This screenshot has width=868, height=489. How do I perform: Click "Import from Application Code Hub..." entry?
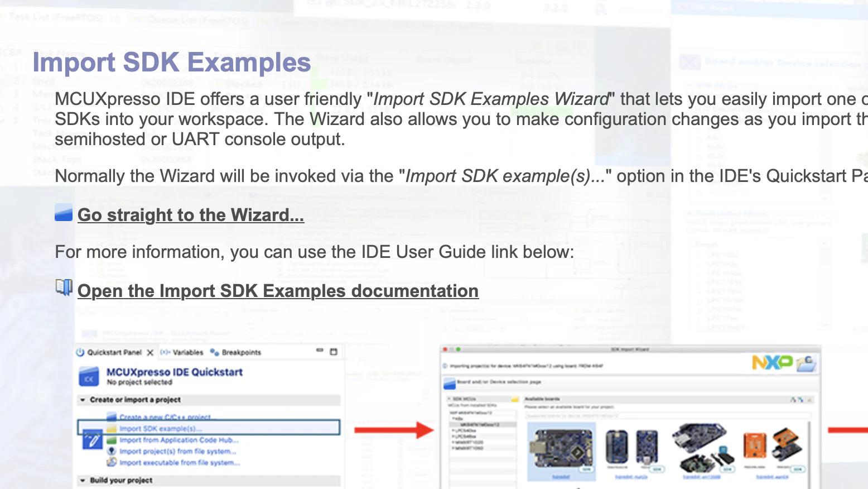click(179, 440)
